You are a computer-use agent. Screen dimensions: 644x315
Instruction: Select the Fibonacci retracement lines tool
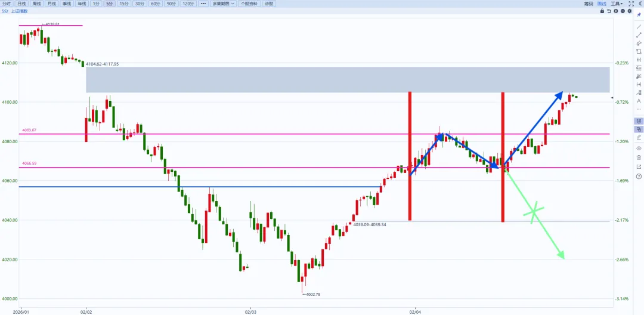point(639,68)
